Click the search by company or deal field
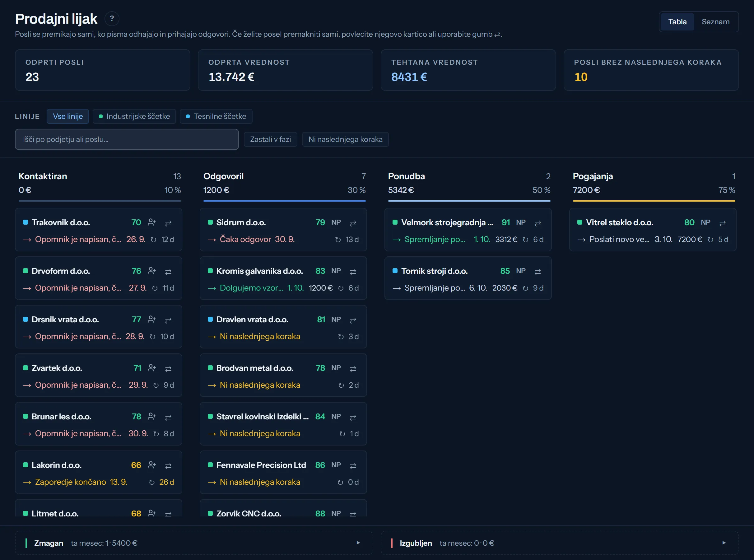The height and width of the screenshot is (560, 754). tap(127, 139)
